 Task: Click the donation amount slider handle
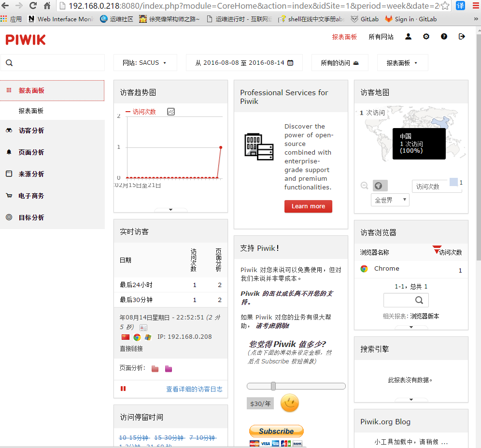273,386
